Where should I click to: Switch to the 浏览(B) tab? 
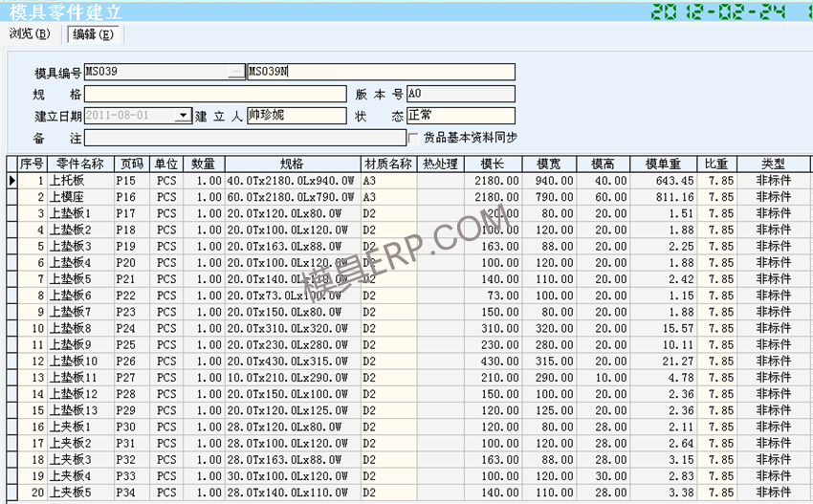pos(29,34)
